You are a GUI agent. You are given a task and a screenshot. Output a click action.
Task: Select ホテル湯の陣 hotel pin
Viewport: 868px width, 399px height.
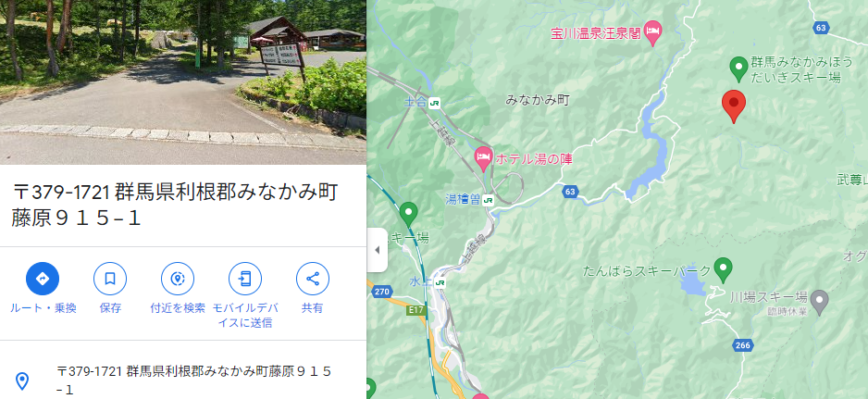(x=483, y=159)
